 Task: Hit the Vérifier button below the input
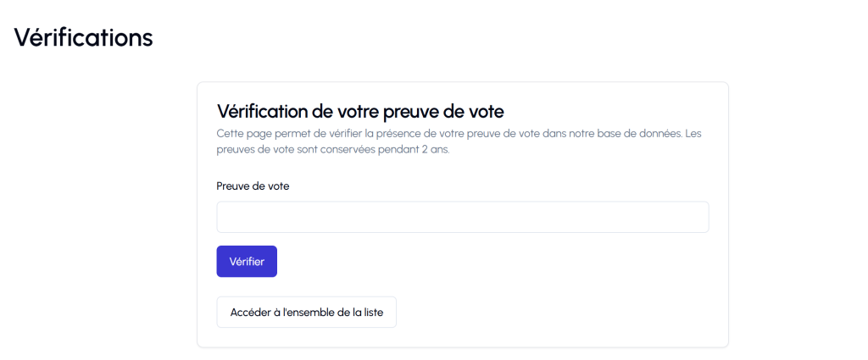tap(247, 262)
